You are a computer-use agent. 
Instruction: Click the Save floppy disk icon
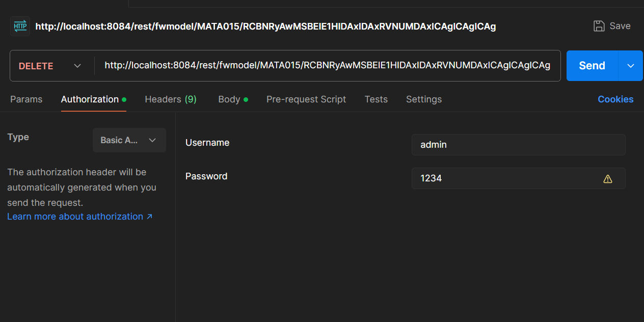(x=599, y=26)
